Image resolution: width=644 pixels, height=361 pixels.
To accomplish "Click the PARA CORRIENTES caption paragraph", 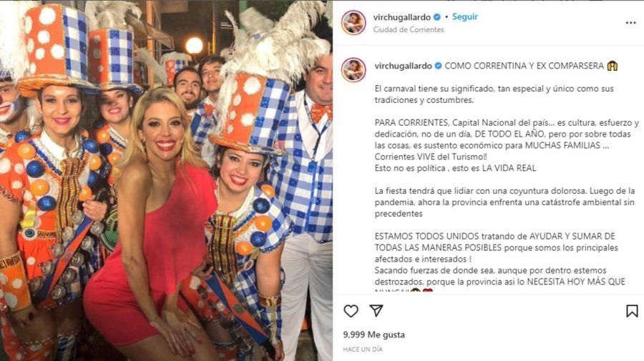I will point(507,145).
